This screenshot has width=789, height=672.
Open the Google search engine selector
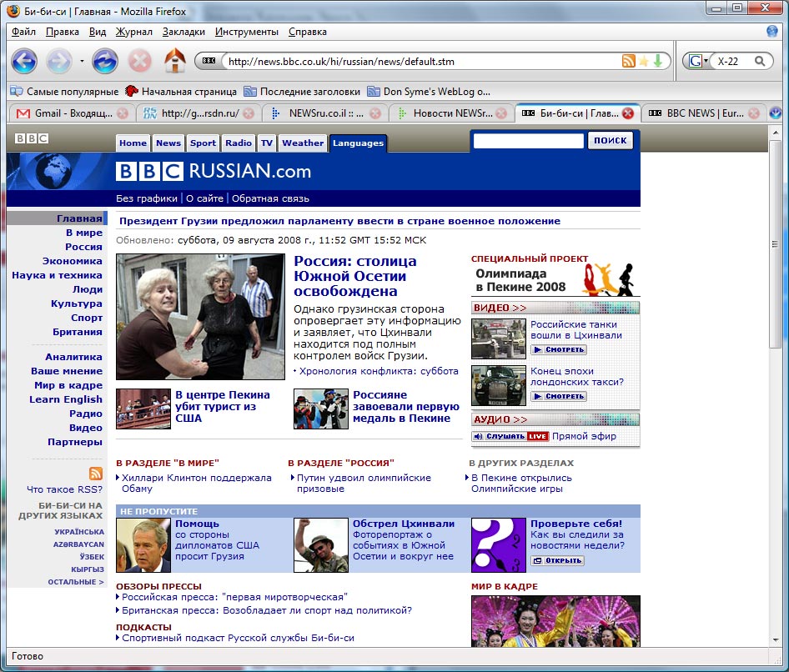[698, 62]
